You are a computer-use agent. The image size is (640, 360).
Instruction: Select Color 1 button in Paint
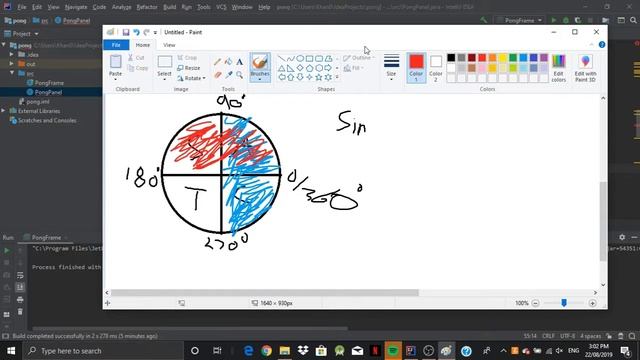click(x=416, y=68)
